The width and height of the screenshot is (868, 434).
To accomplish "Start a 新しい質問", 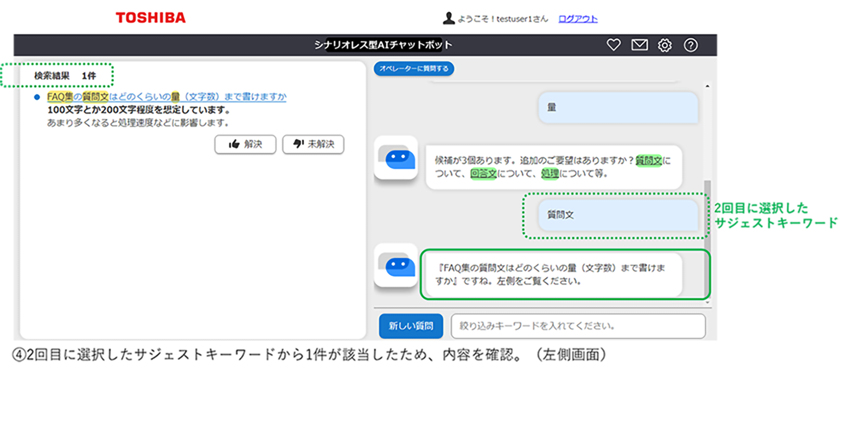I will (x=411, y=326).
